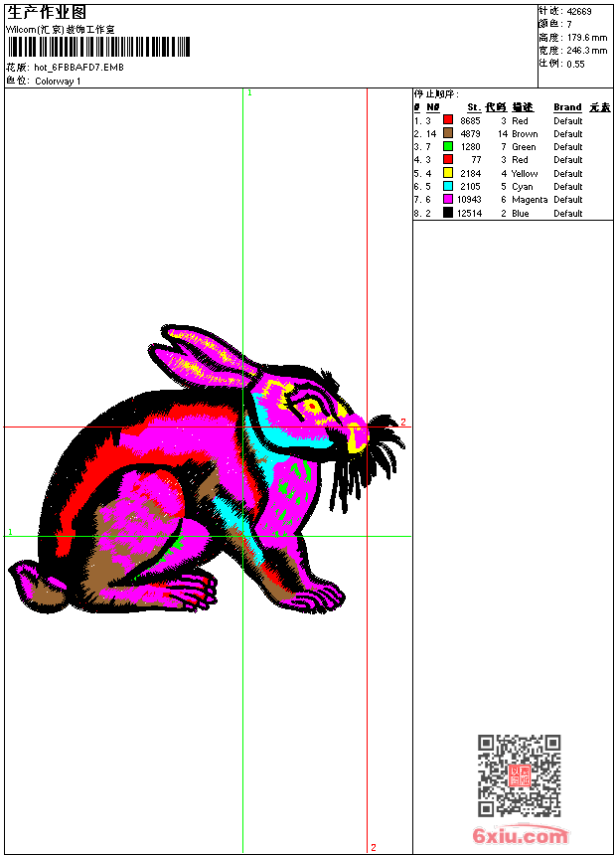Click the stitch total 42669
Viewport: 616px width, 855px height.
579,12
